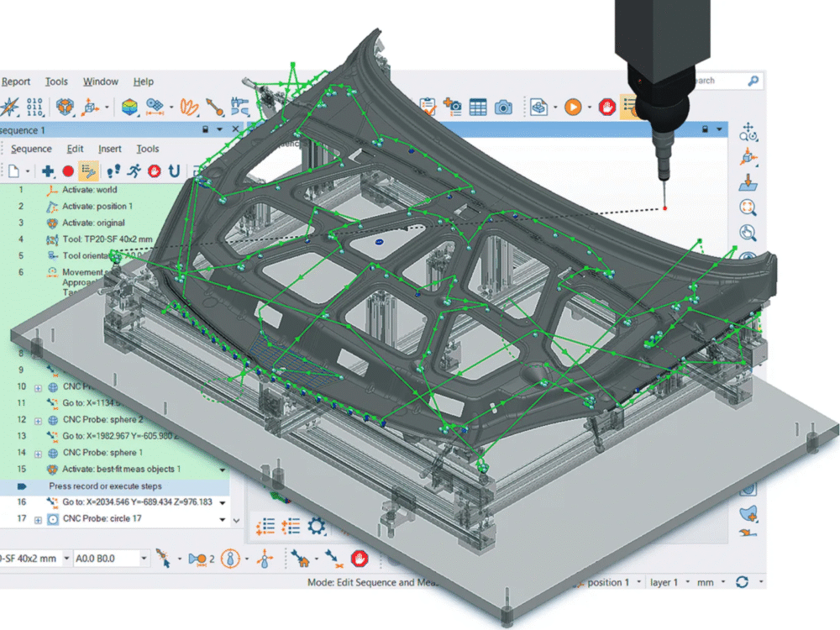Open dropdown arrow beside orange play button

pos(590,108)
